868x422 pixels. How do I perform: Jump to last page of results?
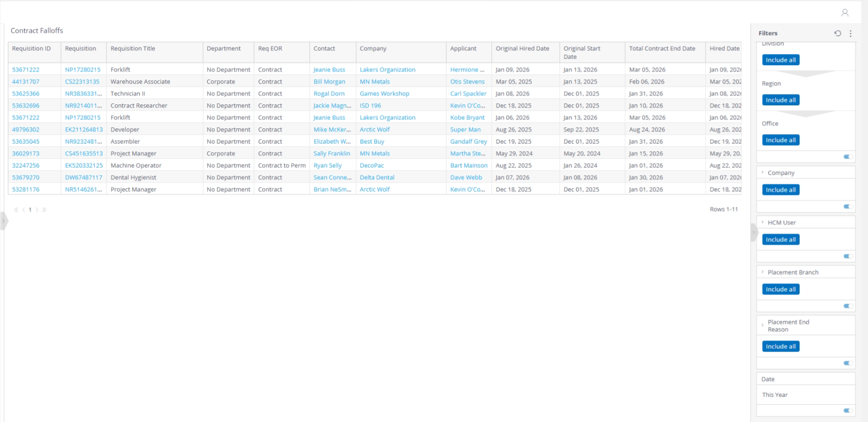(x=44, y=210)
